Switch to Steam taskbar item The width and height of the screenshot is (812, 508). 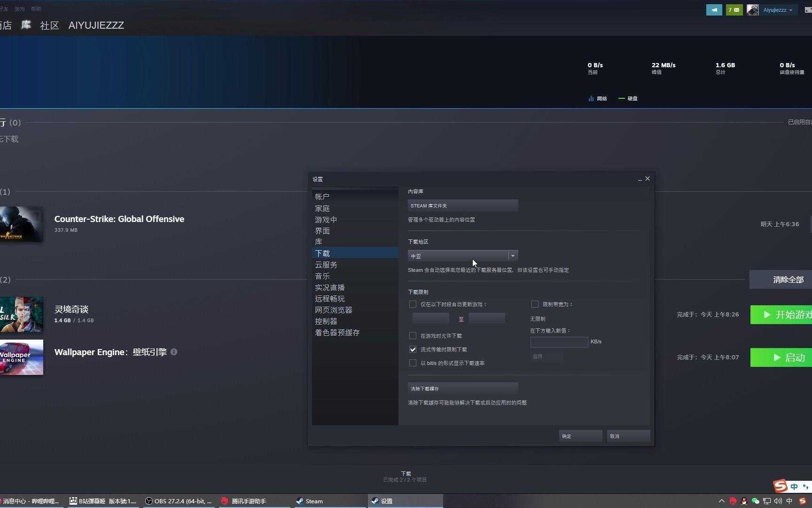coord(329,501)
